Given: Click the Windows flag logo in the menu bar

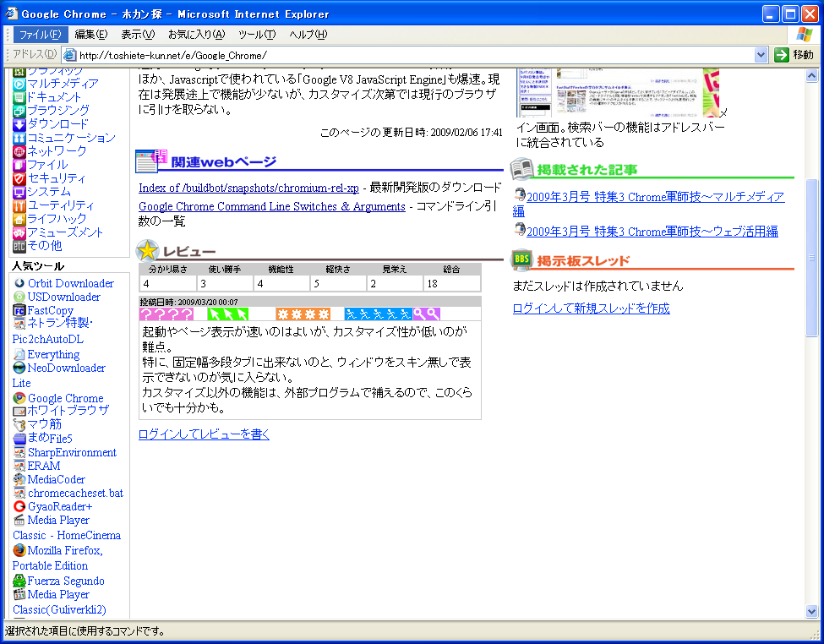Looking at the screenshot, I should click(804, 35).
